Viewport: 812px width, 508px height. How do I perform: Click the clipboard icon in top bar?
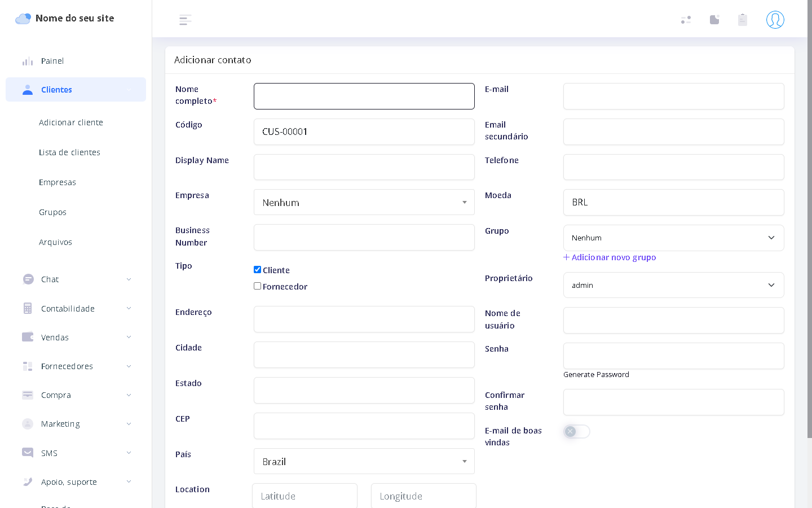[742, 20]
